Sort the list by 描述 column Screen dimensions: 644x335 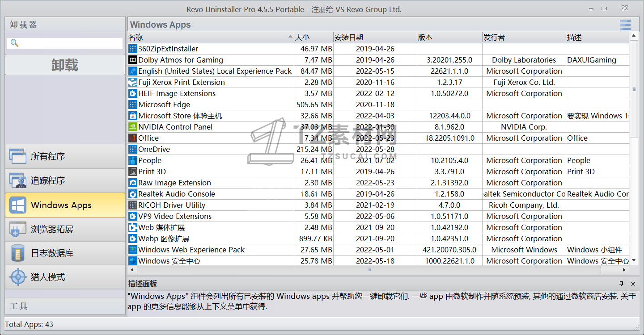coord(597,38)
